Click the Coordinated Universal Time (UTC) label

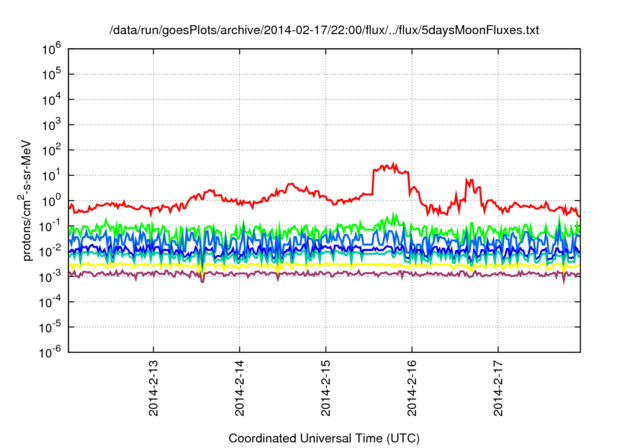coord(324,438)
